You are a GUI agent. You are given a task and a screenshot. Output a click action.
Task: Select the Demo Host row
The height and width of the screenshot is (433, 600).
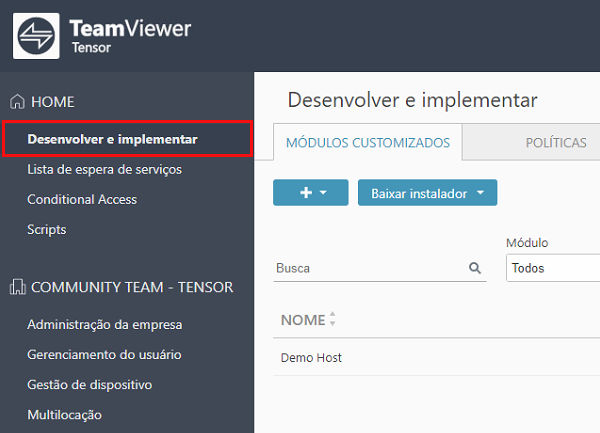(x=437, y=357)
